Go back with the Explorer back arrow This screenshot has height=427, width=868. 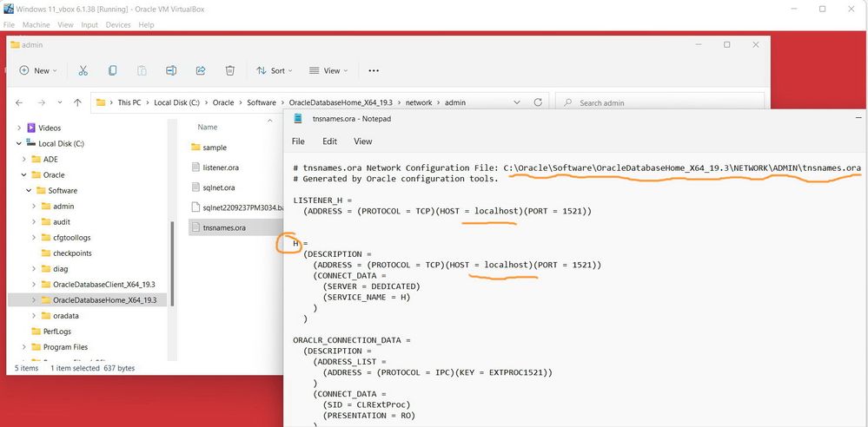click(x=19, y=102)
